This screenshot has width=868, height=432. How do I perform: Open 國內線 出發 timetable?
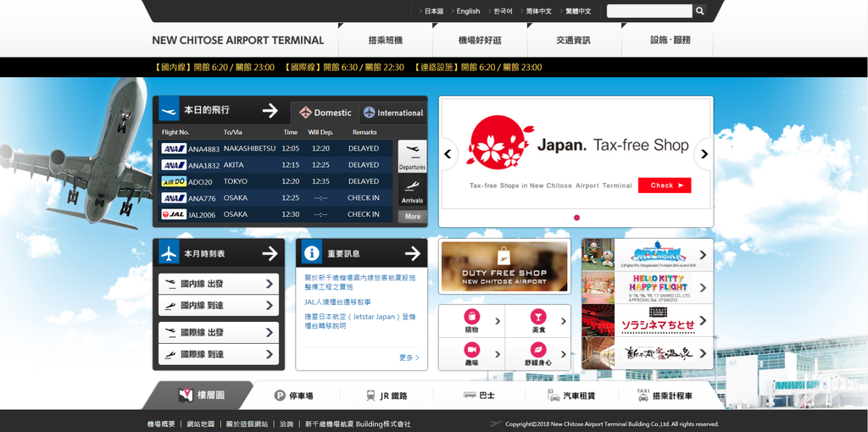click(x=219, y=284)
